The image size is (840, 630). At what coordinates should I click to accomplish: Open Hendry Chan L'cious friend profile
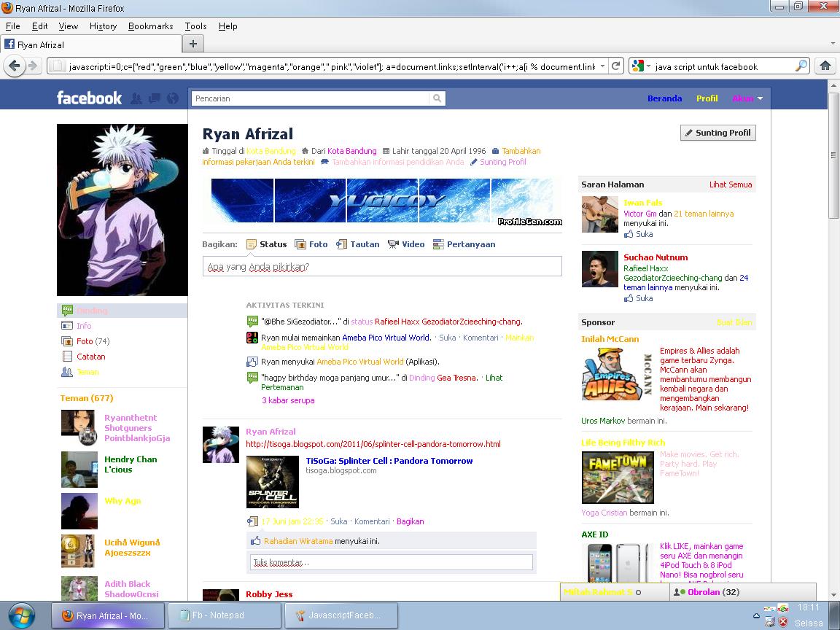point(131,464)
